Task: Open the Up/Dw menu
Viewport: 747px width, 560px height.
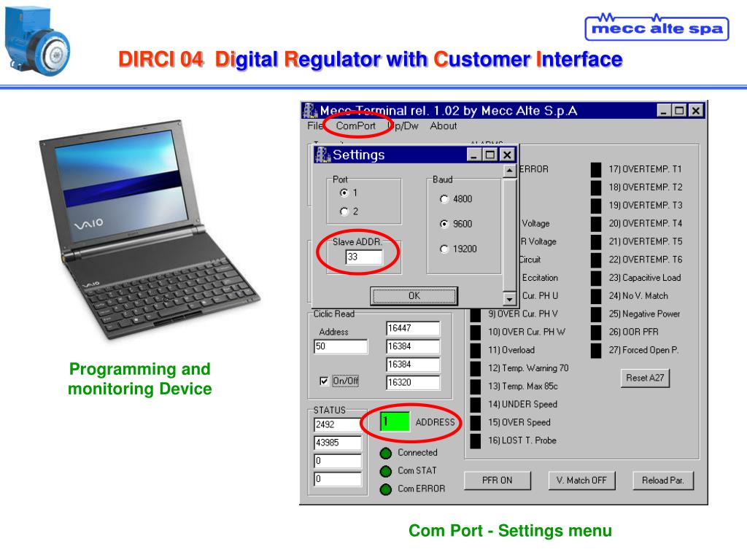Action: 403,125
